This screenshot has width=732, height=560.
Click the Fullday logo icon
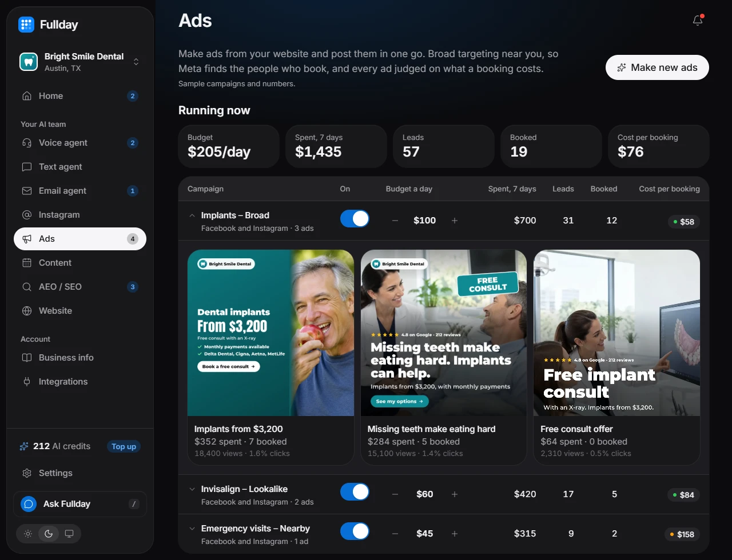26,25
